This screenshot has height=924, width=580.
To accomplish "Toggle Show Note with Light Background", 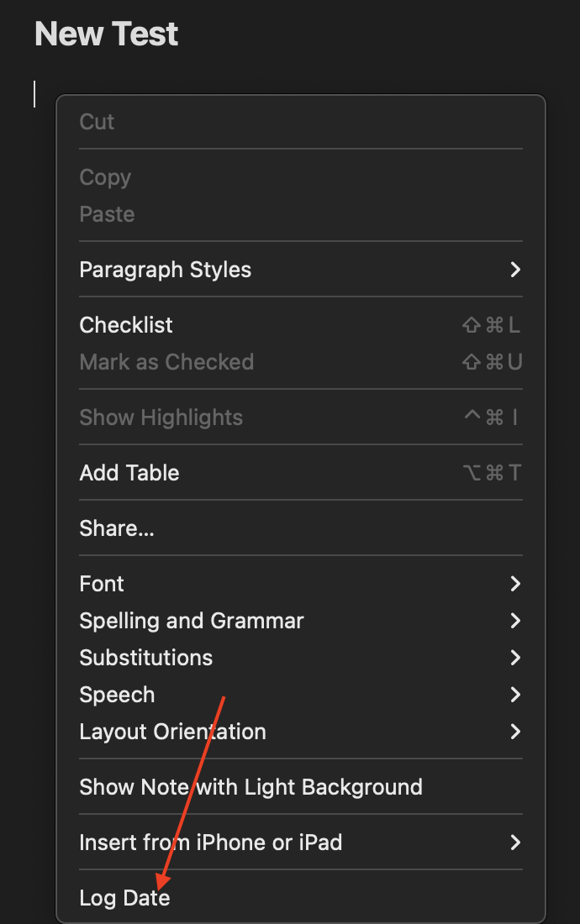I will (250, 787).
